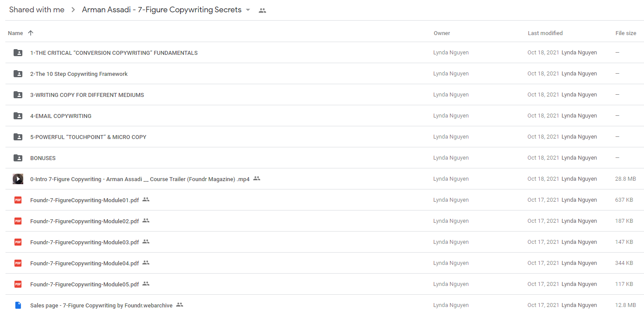
Task: Click shared icon after Course Trailer mp4 name
Action: (x=257, y=178)
